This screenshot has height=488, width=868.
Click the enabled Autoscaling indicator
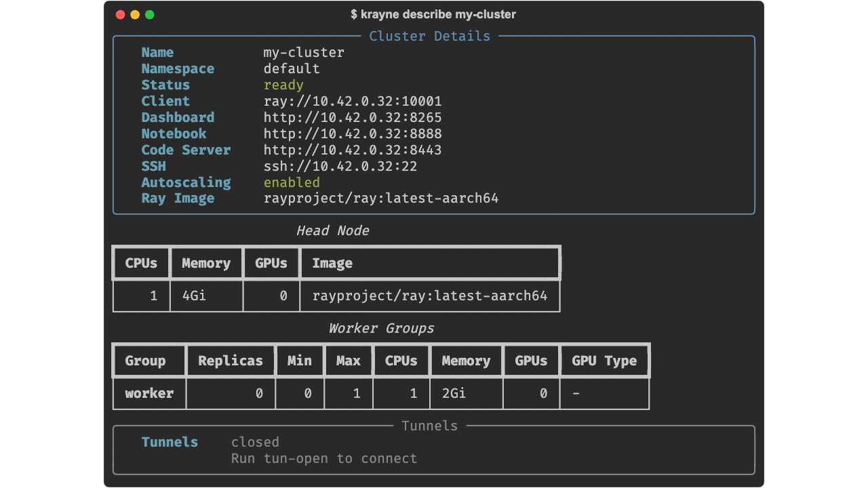[292, 182]
